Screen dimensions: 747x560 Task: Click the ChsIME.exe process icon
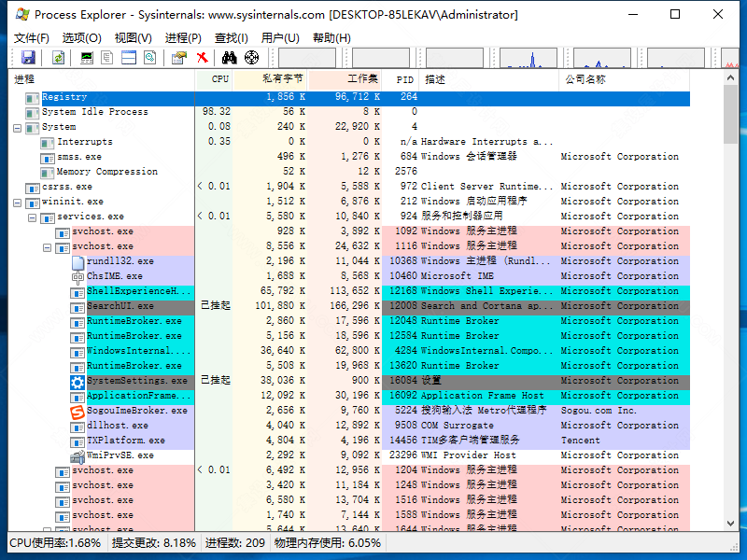coord(78,276)
